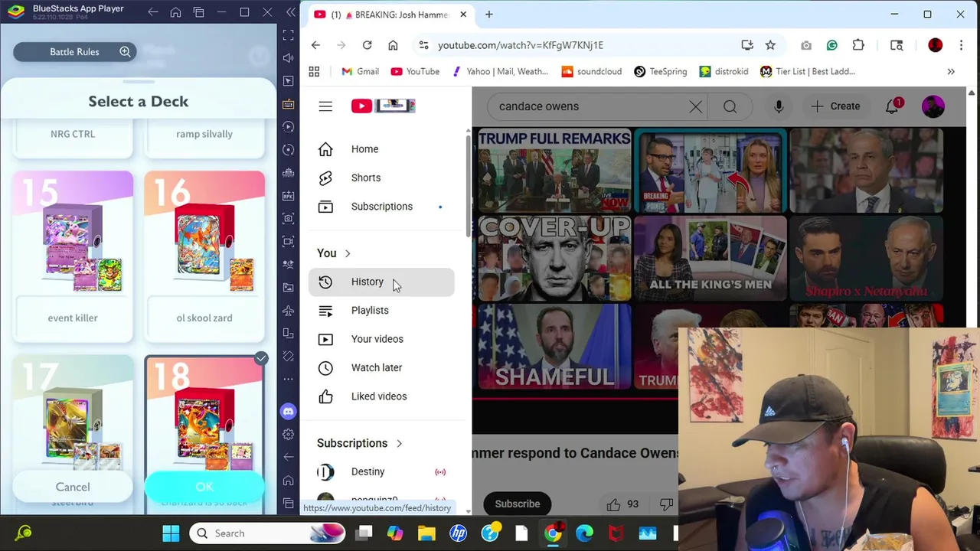This screenshot has width=980, height=551.
Task: Open Shorts in YouTube sidebar
Action: 381,178
